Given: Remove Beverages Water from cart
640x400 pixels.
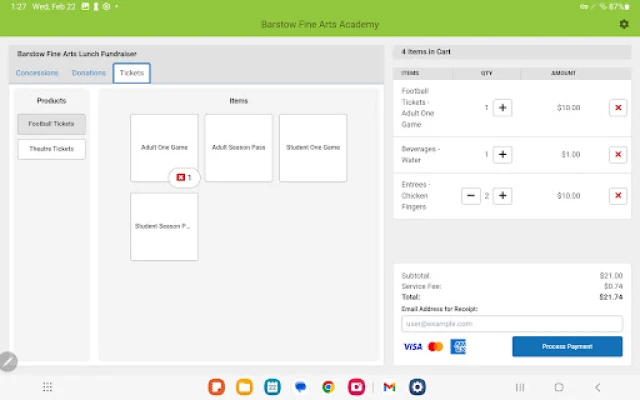Looking at the screenshot, I should (618, 155).
